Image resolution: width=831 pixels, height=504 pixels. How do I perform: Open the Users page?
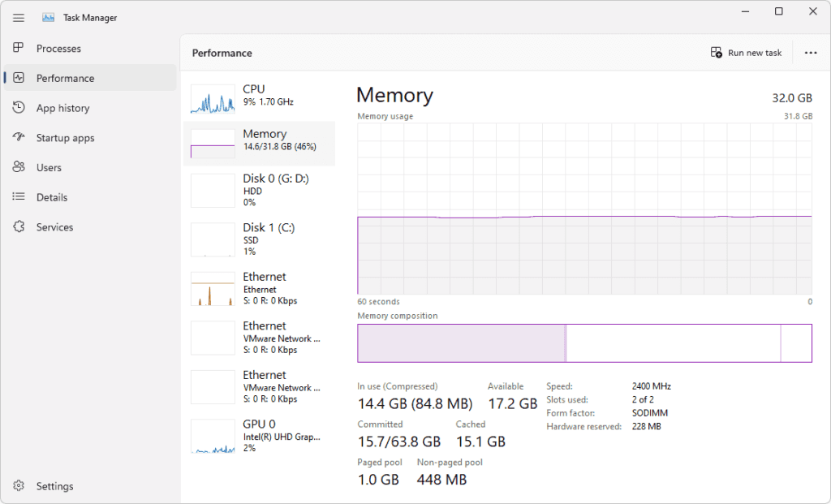point(18,167)
